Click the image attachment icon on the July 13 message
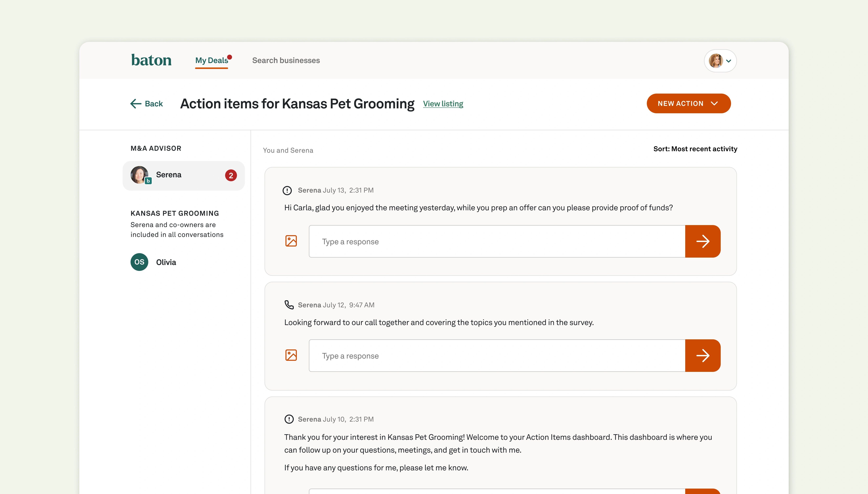 (x=291, y=241)
